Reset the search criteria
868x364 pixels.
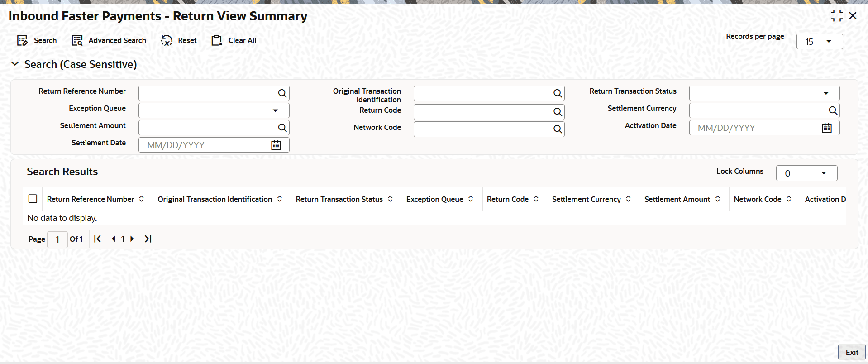179,41
